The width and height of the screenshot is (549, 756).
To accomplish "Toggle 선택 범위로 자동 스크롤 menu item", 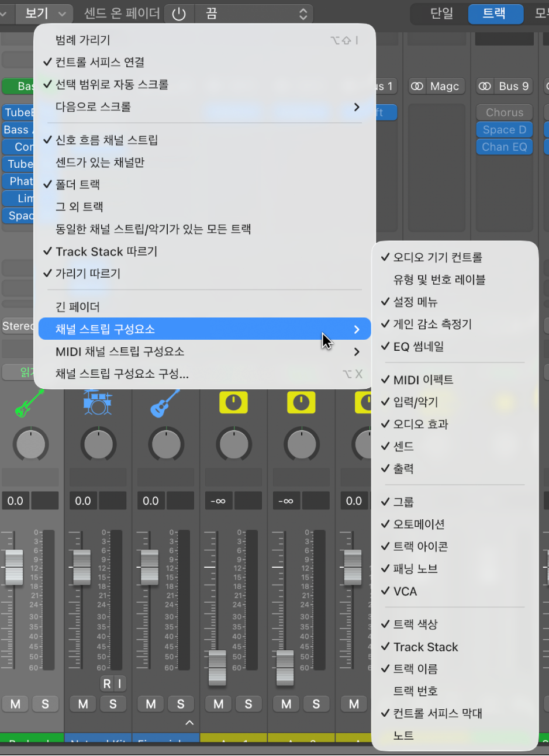I will point(205,84).
